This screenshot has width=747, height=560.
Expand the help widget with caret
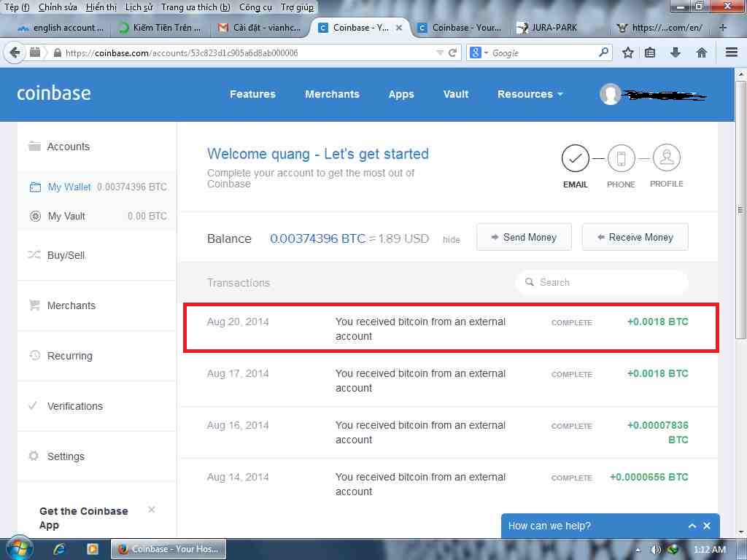click(x=692, y=526)
